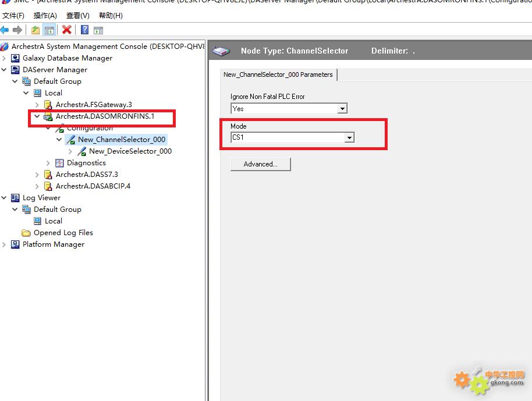Open Help via the question mark icon
This screenshot has height=401, width=532.
(84, 30)
